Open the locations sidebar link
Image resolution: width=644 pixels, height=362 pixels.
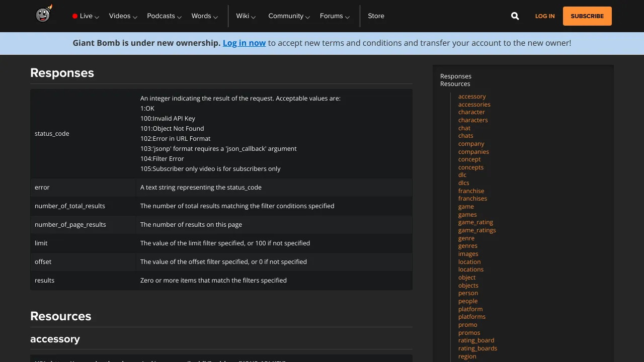point(471,269)
